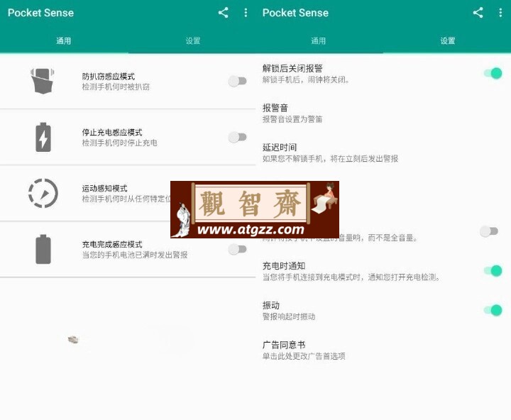Tap 防扒窃感应模式 title text
This screenshot has height=420, width=511.
click(109, 76)
